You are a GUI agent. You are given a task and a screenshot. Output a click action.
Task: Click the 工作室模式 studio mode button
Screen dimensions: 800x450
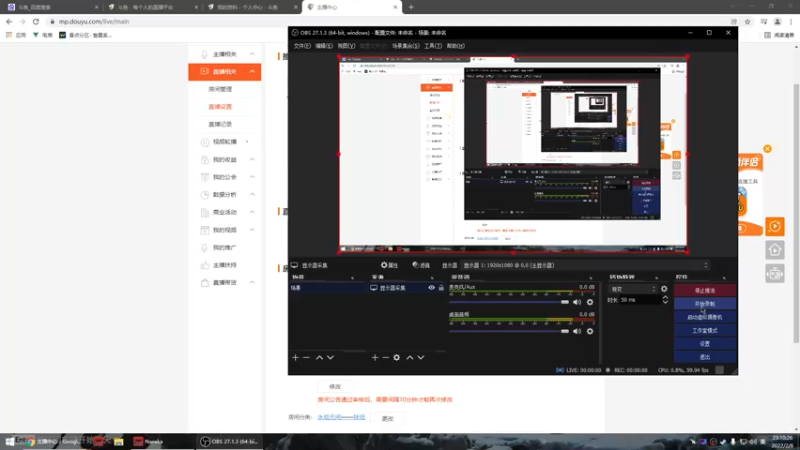tap(705, 330)
